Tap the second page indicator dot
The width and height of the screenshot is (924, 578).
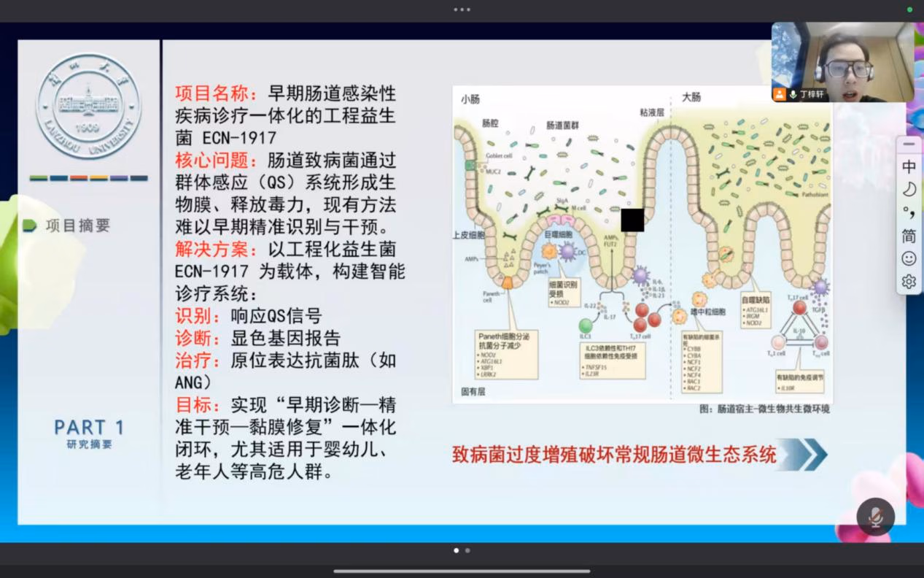point(467,550)
